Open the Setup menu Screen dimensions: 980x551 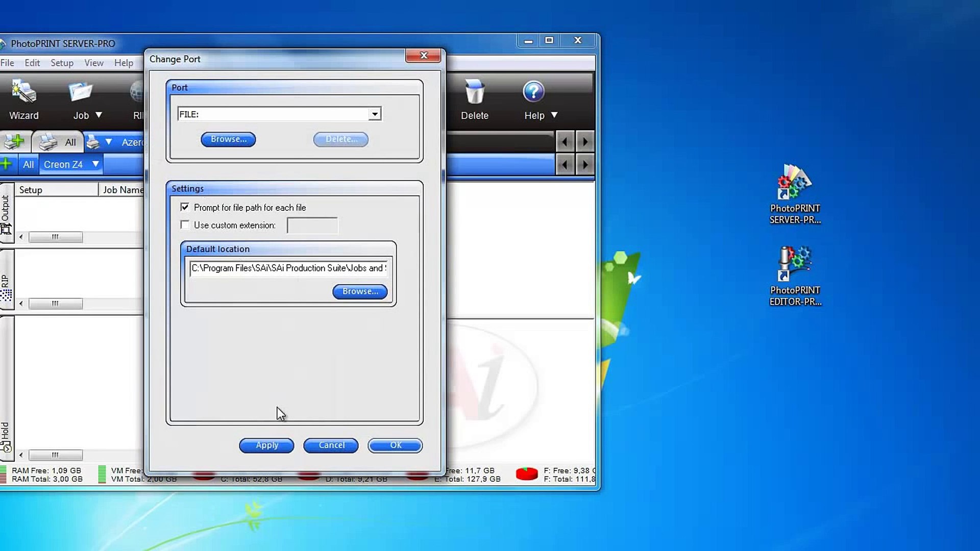pyautogui.click(x=62, y=63)
